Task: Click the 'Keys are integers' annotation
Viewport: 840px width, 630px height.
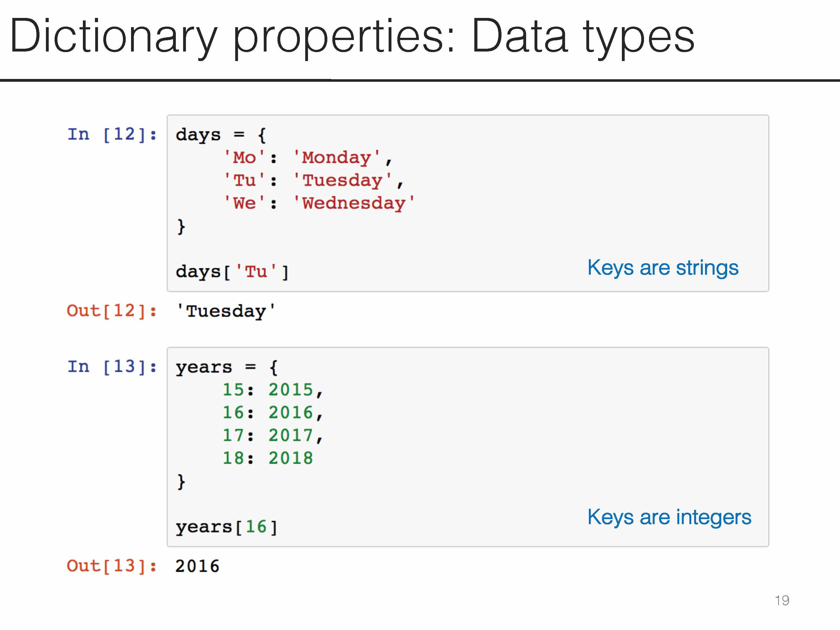Action: 669,517
